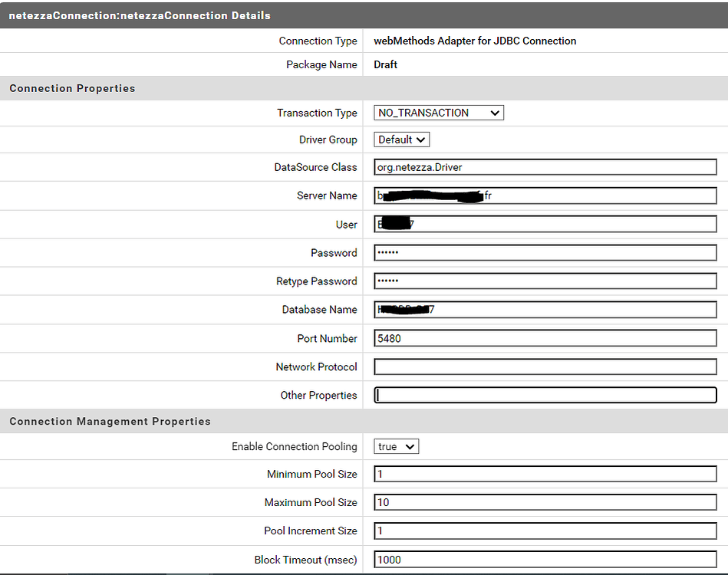
Task: Select the Maximum Pool Size value 10
Action: (x=545, y=502)
